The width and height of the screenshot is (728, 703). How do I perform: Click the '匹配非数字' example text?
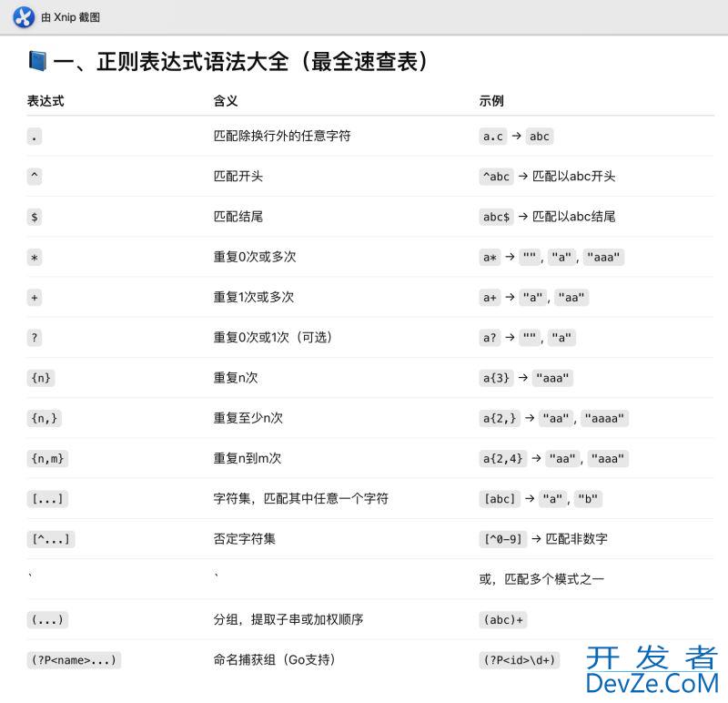point(576,539)
